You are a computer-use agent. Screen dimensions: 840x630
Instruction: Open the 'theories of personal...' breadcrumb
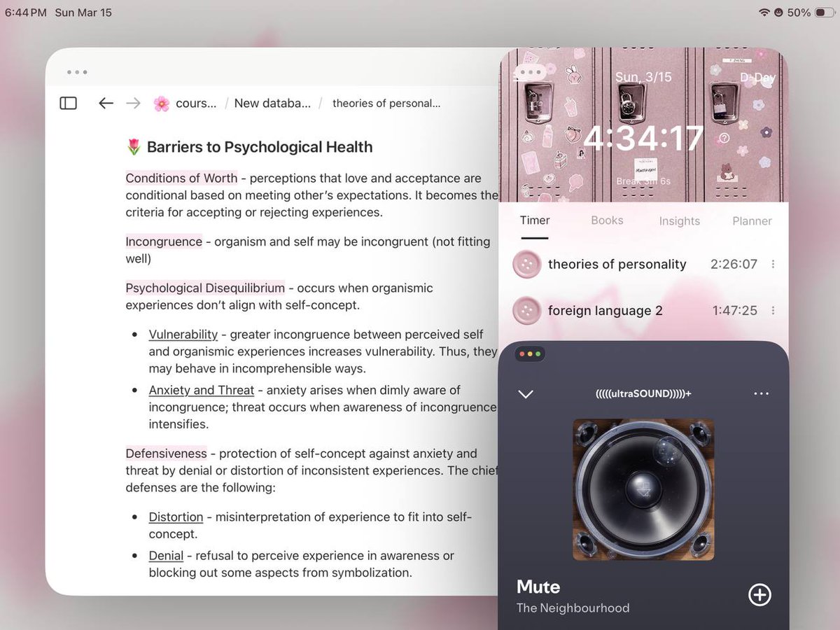[x=386, y=103]
